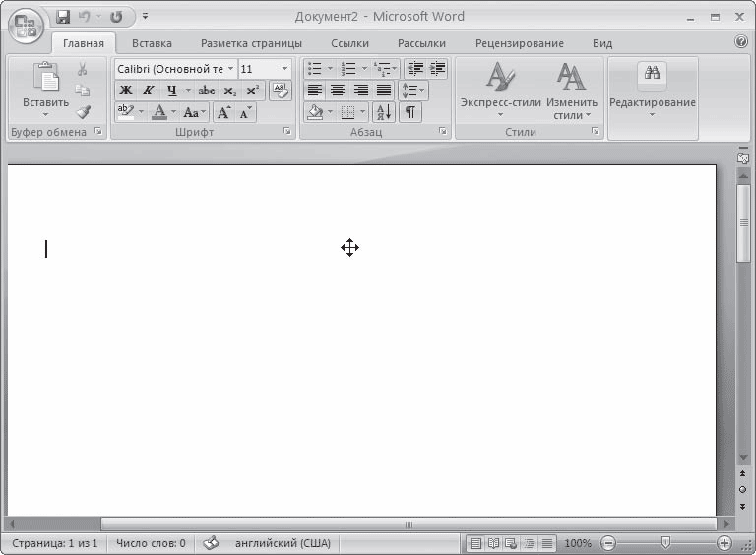
Task: Toggle Italic formatting (К)
Action: [149, 91]
